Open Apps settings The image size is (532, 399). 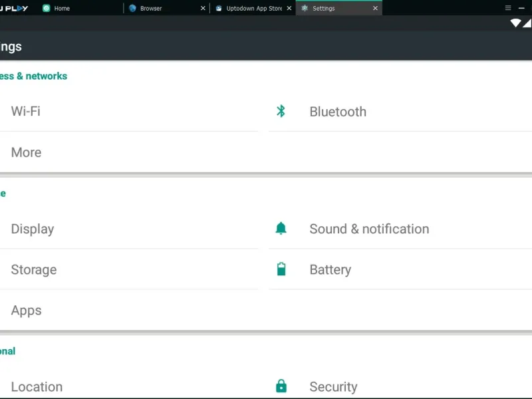pos(129,310)
